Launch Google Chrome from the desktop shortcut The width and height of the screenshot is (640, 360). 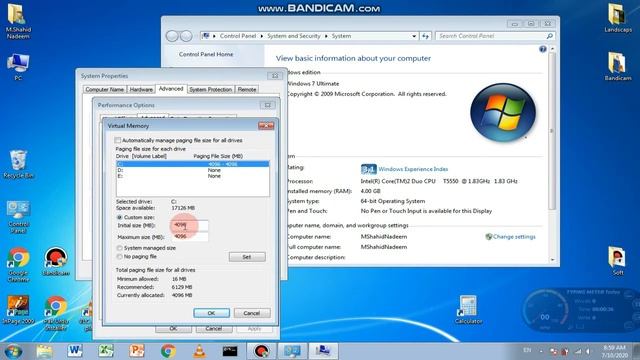click(18, 264)
